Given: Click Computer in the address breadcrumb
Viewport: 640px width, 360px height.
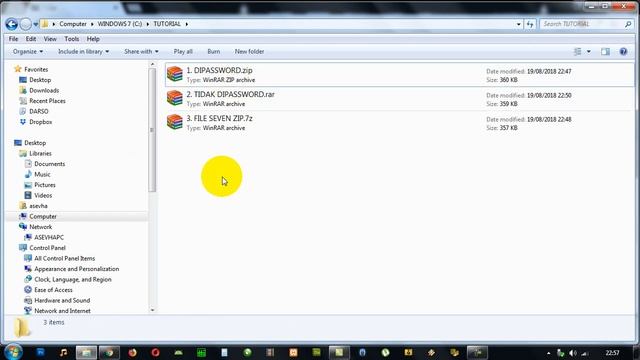Looking at the screenshot, I should point(73,24).
